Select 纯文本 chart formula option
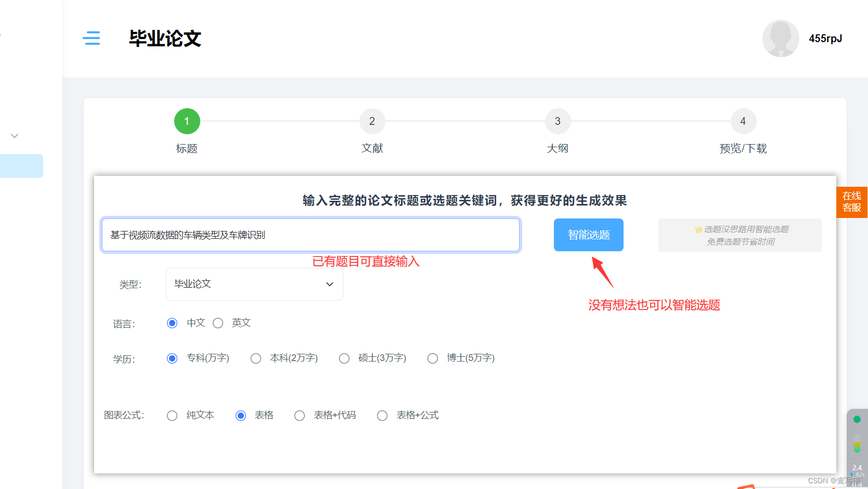This screenshot has height=489, width=868. (172, 416)
